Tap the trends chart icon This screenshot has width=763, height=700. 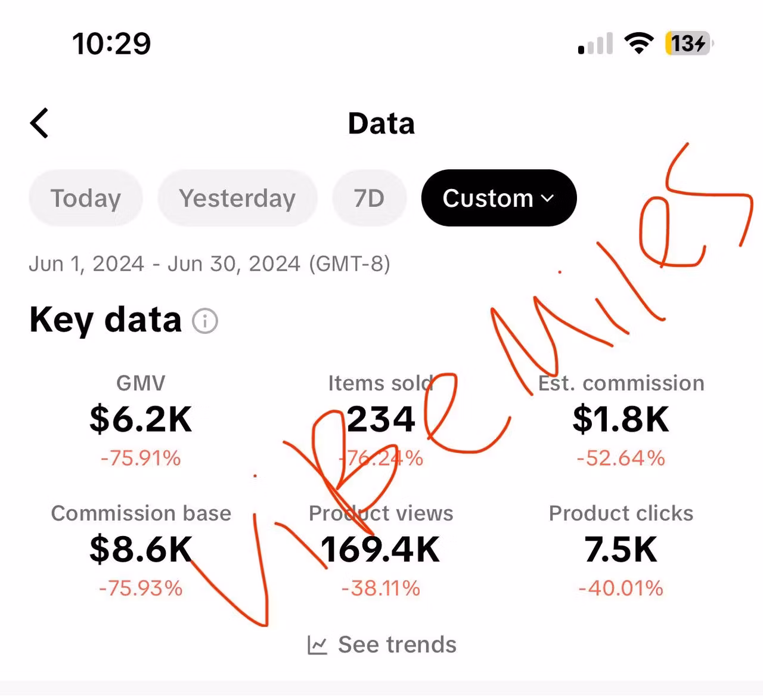coord(317,645)
